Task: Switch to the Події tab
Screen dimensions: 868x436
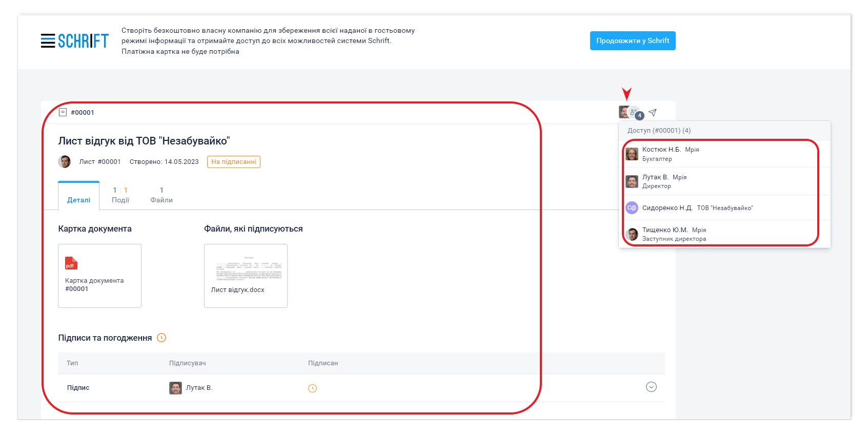Action: click(120, 195)
